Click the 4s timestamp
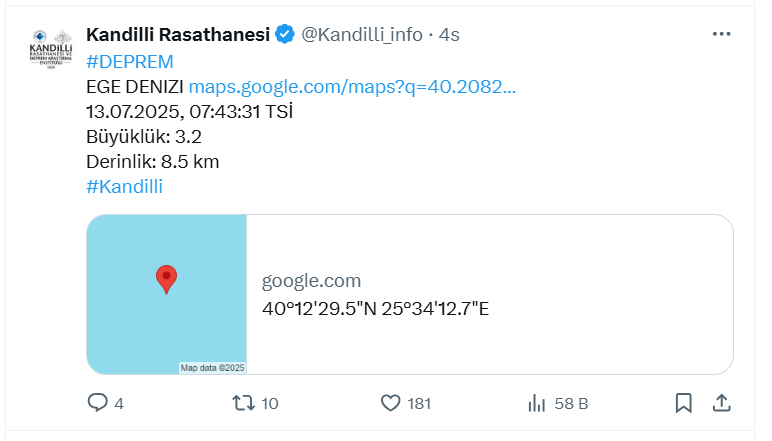 coord(449,35)
